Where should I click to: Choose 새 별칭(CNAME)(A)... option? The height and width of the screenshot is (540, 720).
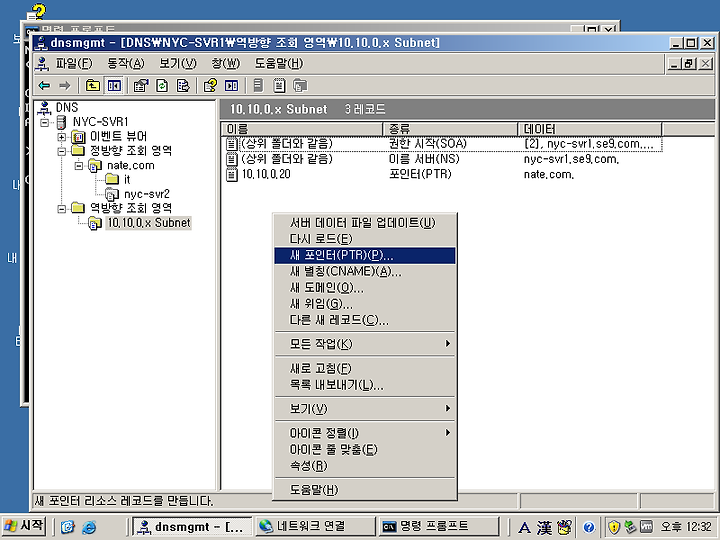pos(365,271)
